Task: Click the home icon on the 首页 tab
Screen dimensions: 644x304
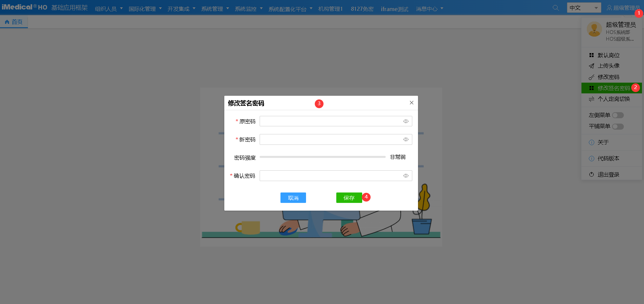Action: tap(7, 21)
